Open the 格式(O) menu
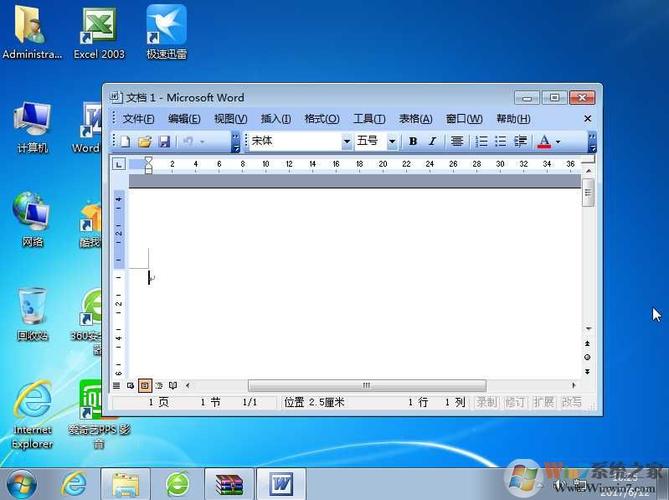This screenshot has height=500, width=669. [x=322, y=119]
